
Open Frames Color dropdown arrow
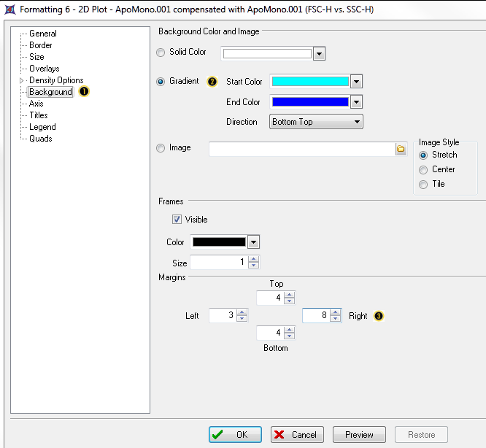click(253, 242)
